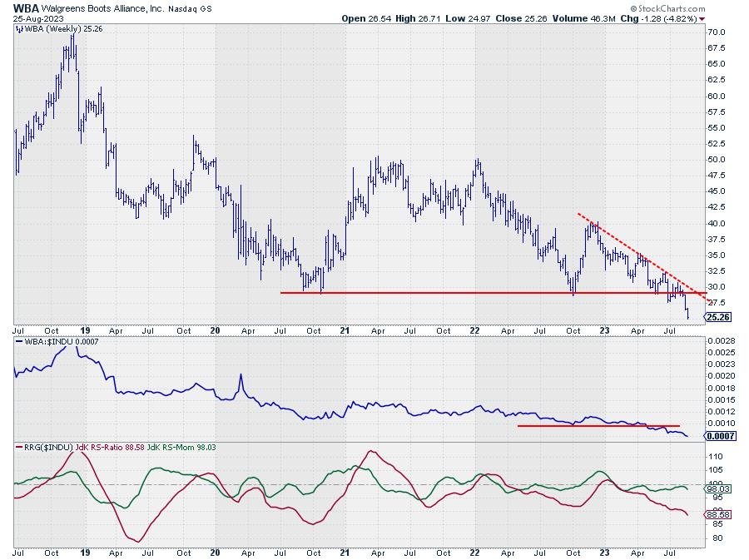Click the 25-Aug-2023 date label

(x=37, y=18)
